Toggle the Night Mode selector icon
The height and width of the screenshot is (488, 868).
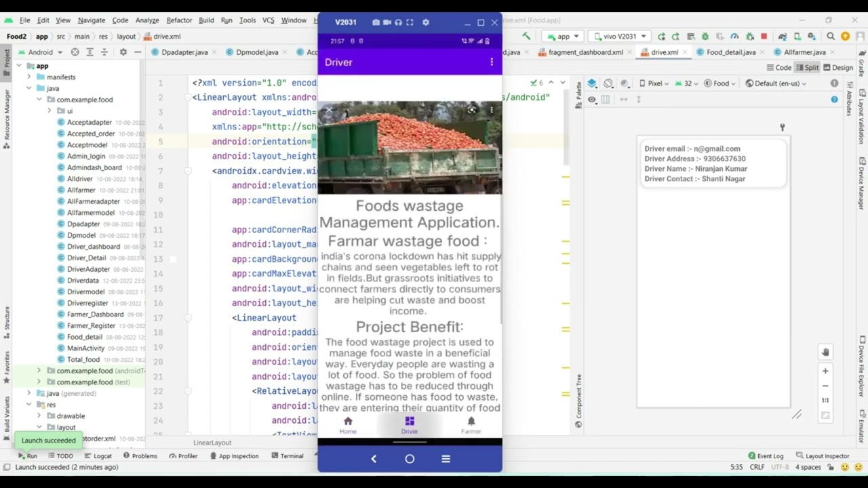(625, 83)
